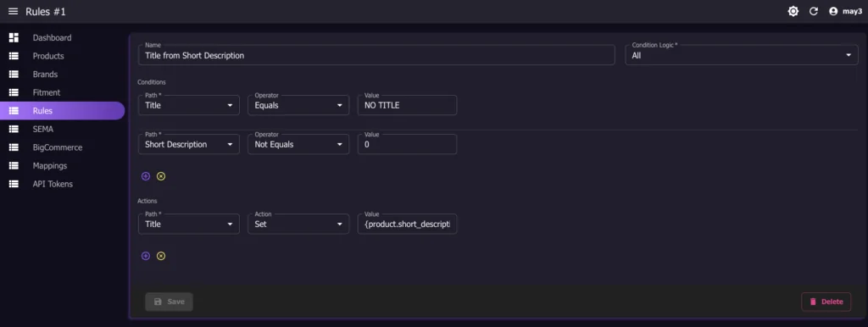
Task: Expand the Short Description path dropdown
Action: point(189,144)
